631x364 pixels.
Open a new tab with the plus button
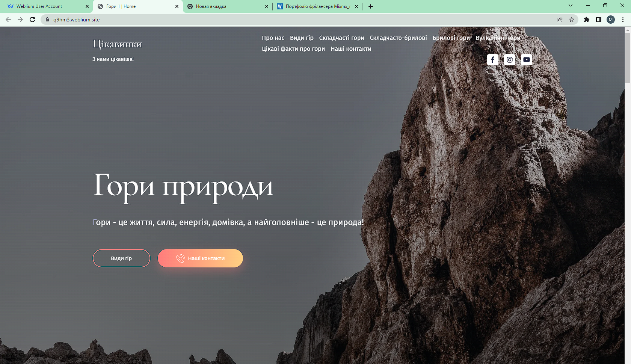point(371,6)
